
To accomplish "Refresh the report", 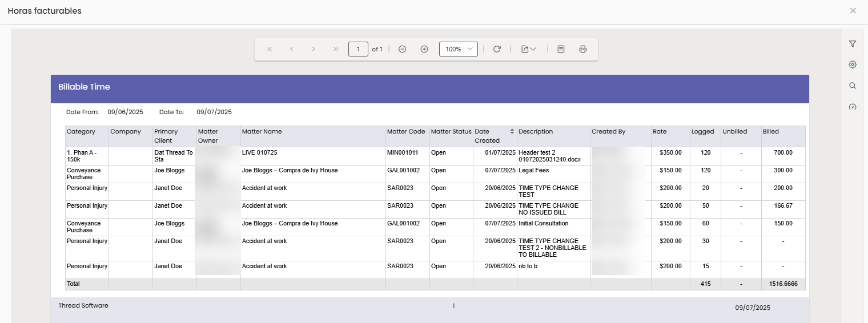I will coord(497,49).
